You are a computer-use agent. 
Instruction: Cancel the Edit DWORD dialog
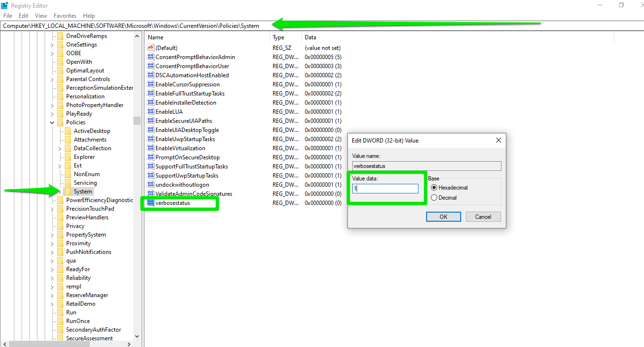(x=483, y=217)
